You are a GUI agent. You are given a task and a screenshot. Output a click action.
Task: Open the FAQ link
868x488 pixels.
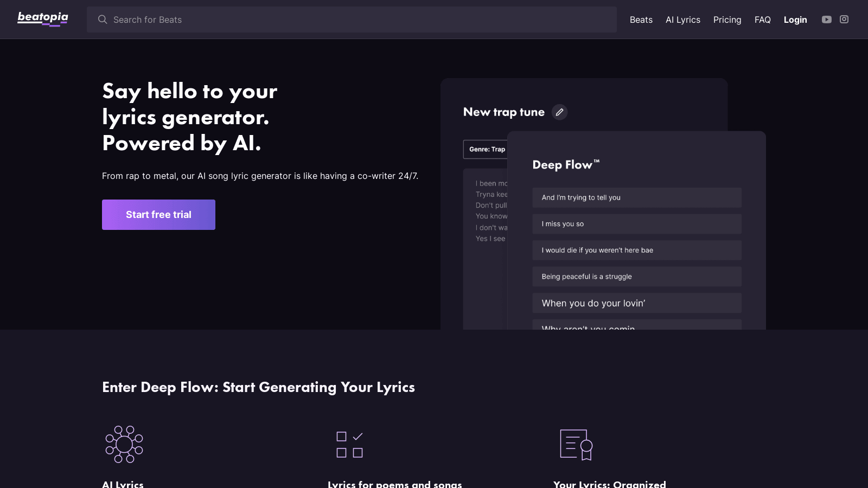tap(763, 20)
